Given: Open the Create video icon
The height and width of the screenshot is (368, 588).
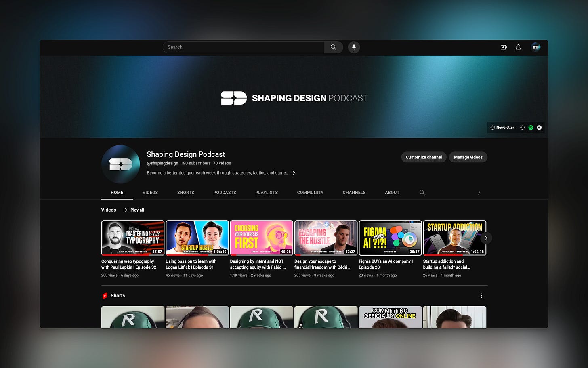Looking at the screenshot, I should [504, 47].
